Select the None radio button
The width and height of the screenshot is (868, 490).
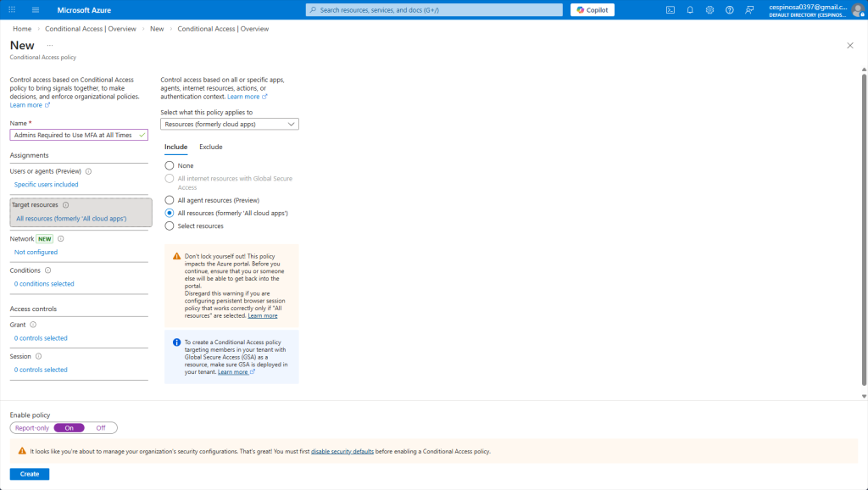click(x=170, y=166)
